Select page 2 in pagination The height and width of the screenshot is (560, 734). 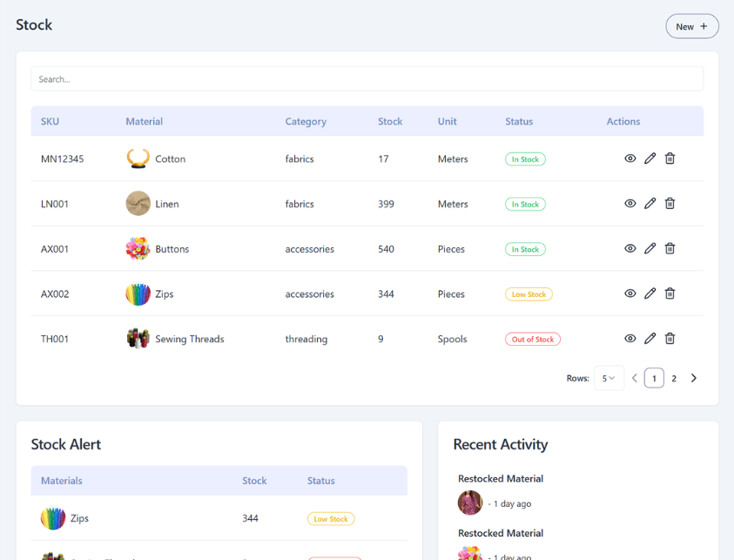coord(674,378)
